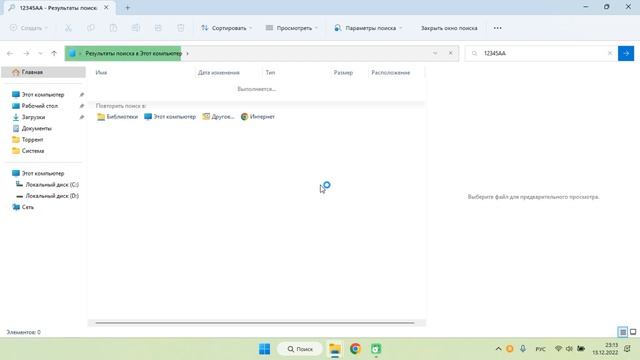Open Параметры поиска search options dropdown
The height and width of the screenshot is (360, 640).
tap(368, 28)
